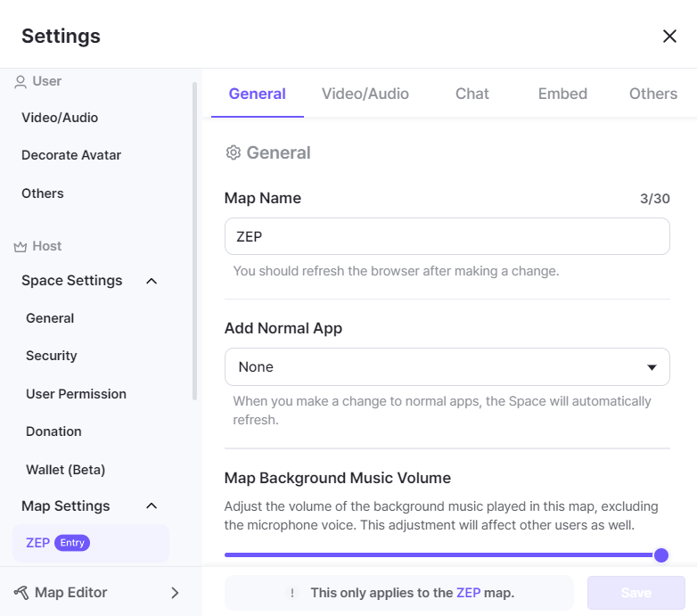The height and width of the screenshot is (616, 697).
Task: Collapse the Map Settings section
Action: point(152,505)
